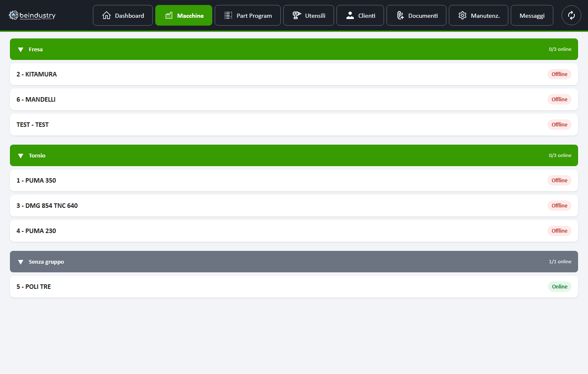Click the Part Program list icon
Viewport: 588px width, 374px height.
click(228, 15)
